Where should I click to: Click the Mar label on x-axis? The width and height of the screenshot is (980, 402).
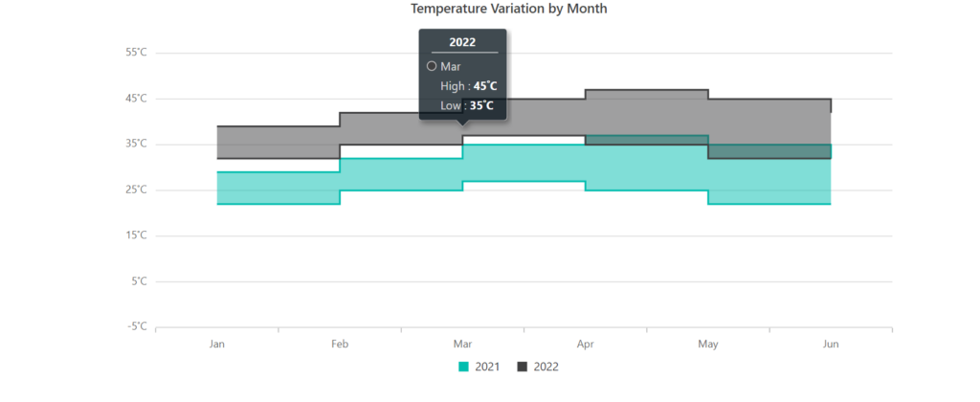[462, 344]
